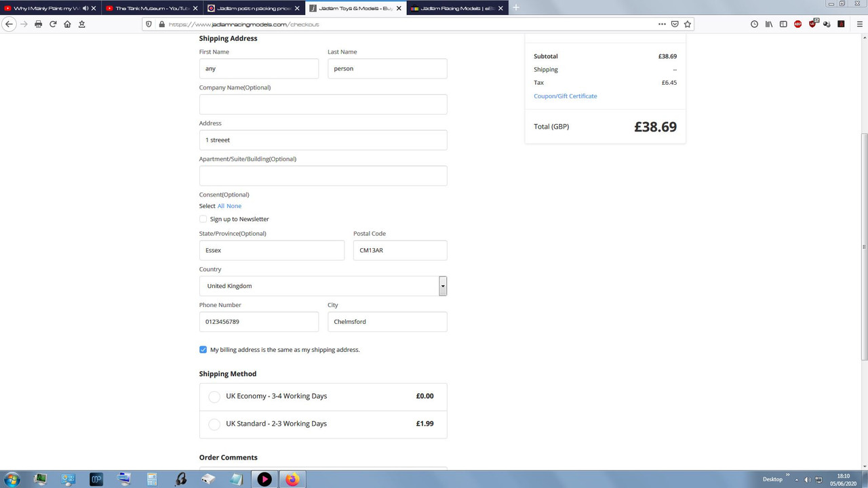Tick the Sign up to Newsletter checkbox
The image size is (868, 488).
pos(203,219)
